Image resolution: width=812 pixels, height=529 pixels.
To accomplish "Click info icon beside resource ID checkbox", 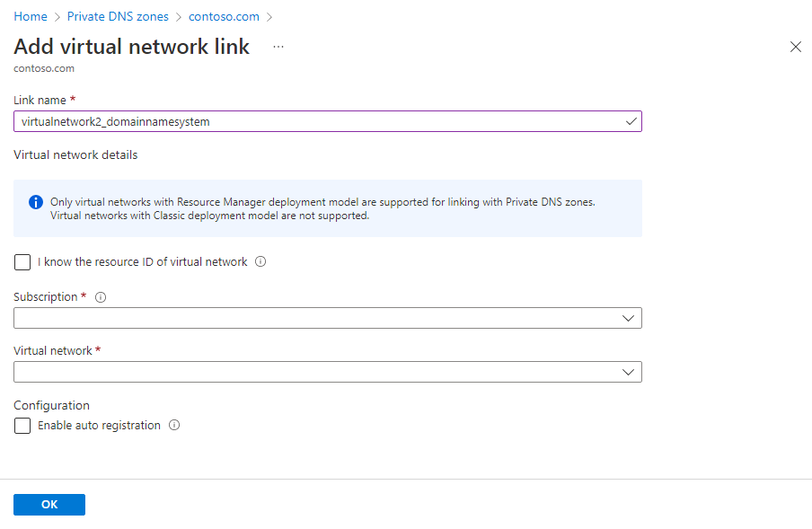I will [260, 262].
